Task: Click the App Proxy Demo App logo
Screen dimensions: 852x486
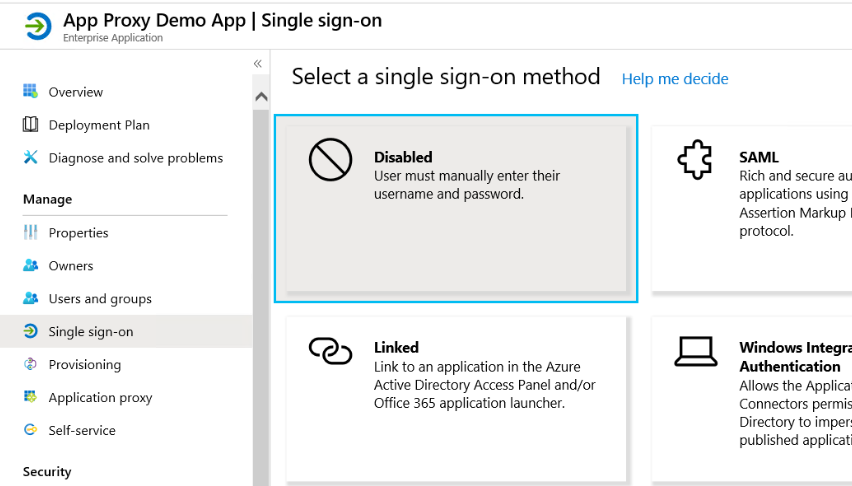Action: point(37,27)
